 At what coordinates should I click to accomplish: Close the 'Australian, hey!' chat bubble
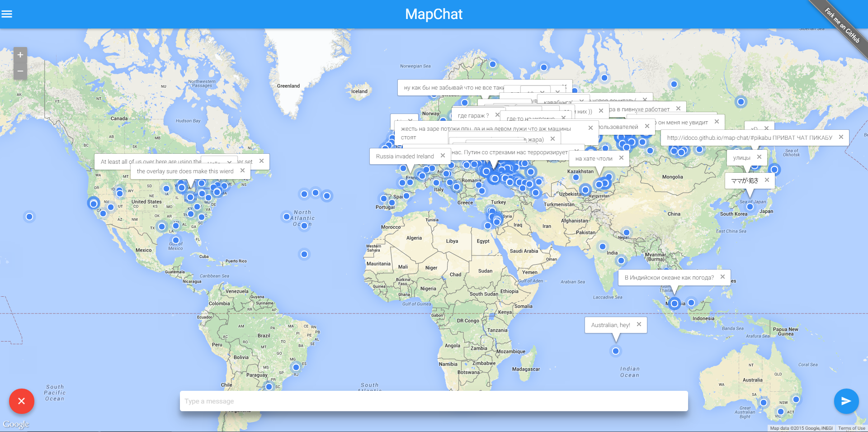point(639,324)
